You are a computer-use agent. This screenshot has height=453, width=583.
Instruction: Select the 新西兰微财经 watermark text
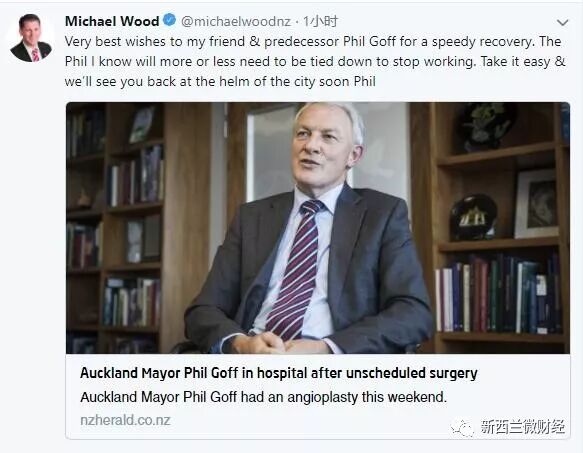522,427
